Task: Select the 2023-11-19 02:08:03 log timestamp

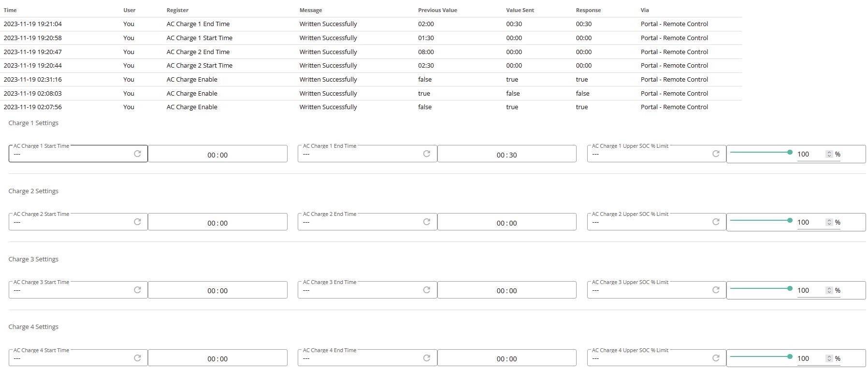Action: click(x=33, y=93)
